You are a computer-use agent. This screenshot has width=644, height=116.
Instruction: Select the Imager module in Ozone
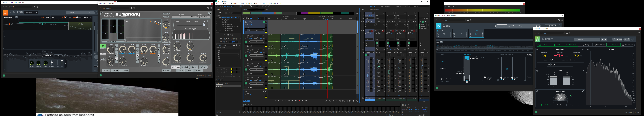460,34
